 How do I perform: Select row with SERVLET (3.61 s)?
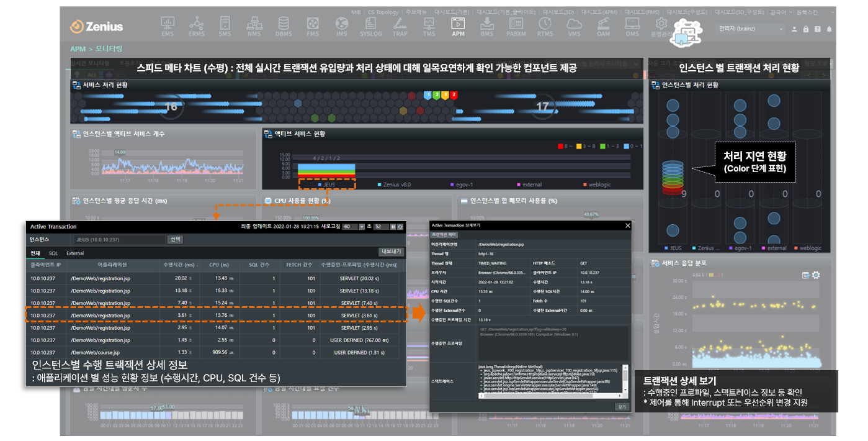[216, 316]
